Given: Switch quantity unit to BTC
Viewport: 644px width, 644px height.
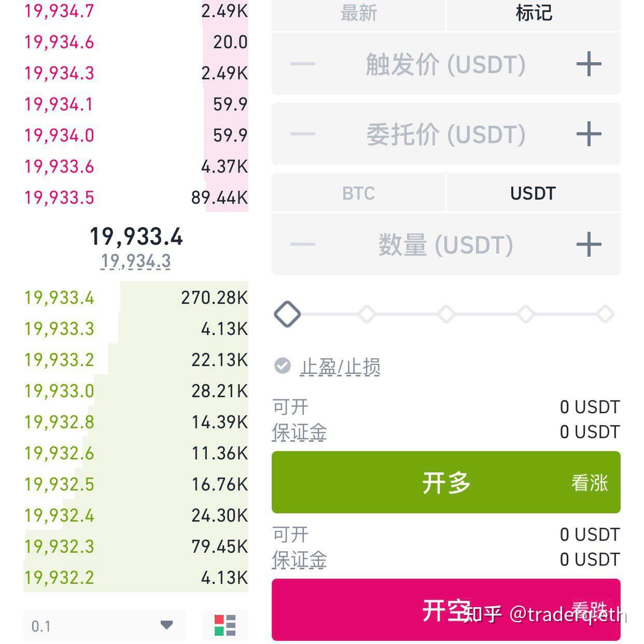Looking at the screenshot, I should pos(358,193).
